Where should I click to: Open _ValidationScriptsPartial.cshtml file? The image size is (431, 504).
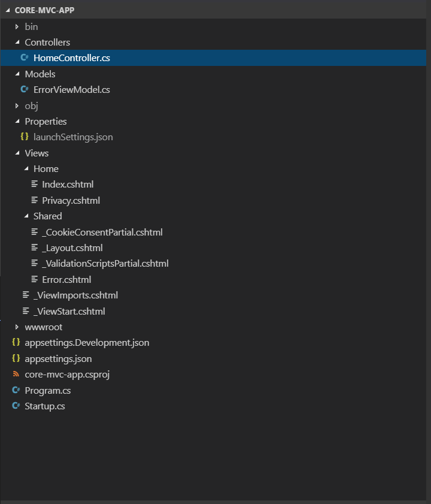[x=105, y=264]
